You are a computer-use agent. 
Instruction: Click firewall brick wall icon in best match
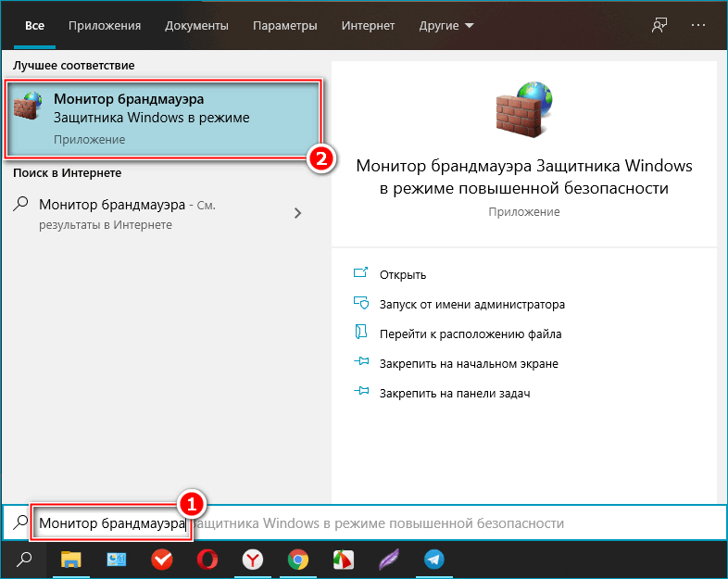(28, 106)
